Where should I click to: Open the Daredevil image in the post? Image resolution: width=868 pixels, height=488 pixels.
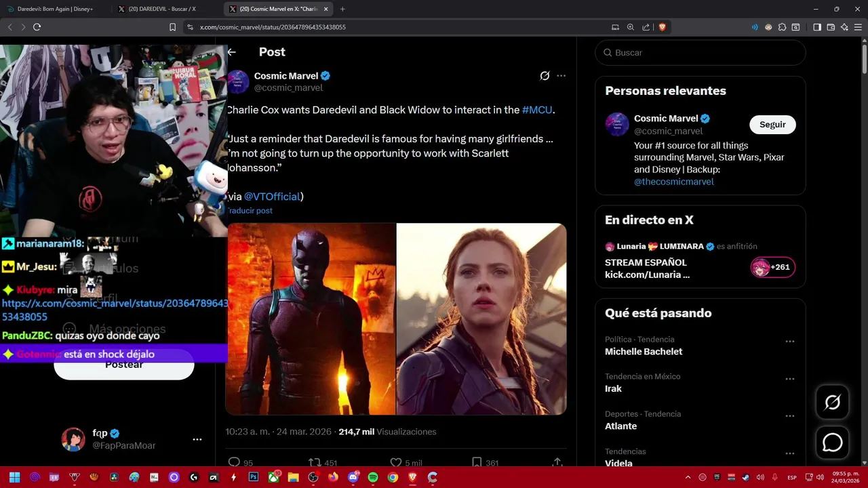(311, 319)
